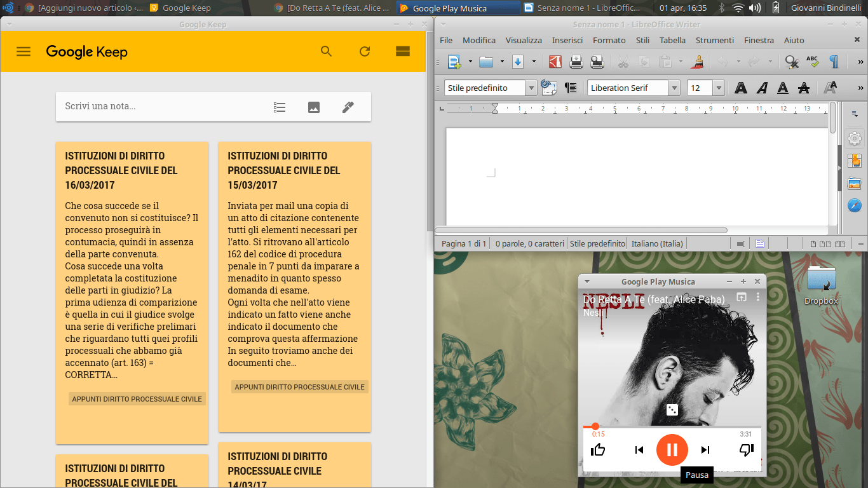The image size is (868, 488).
Task: Export document as PDF in Writer
Action: [x=555, y=62]
